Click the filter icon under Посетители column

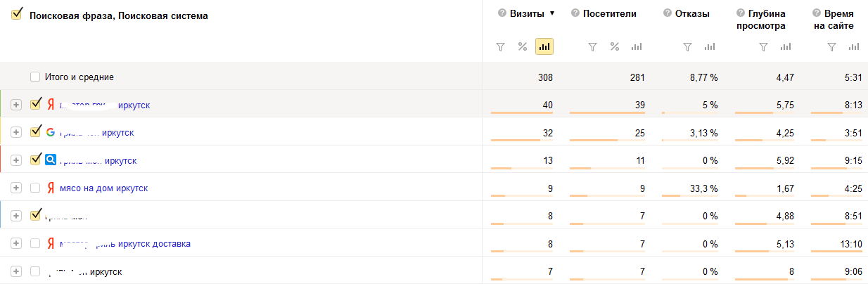pyautogui.click(x=593, y=46)
